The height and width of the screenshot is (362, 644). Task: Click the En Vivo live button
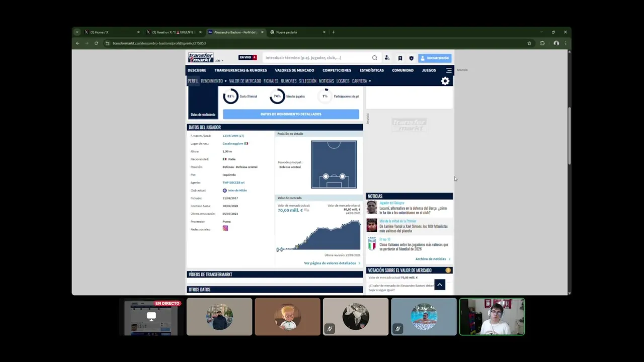[248, 58]
